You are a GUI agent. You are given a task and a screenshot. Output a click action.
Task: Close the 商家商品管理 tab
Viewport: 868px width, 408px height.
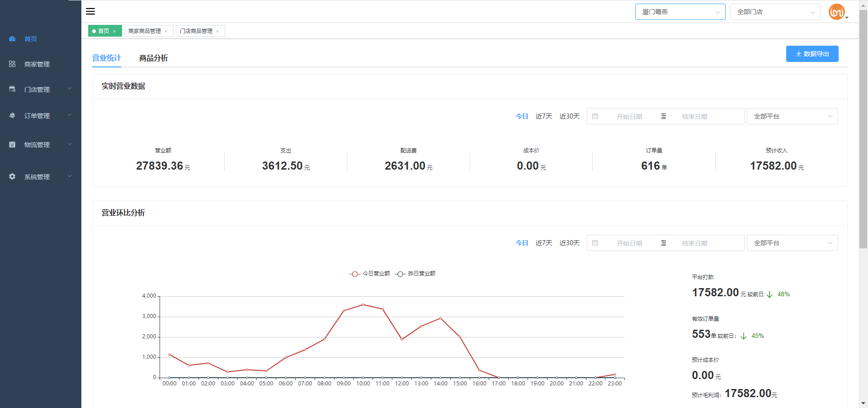tap(166, 31)
